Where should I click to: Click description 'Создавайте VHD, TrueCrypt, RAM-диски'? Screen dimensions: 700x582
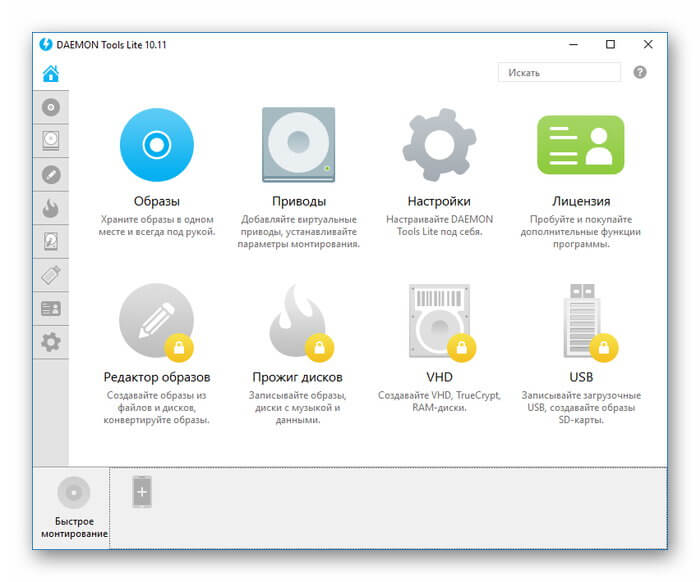click(x=439, y=401)
